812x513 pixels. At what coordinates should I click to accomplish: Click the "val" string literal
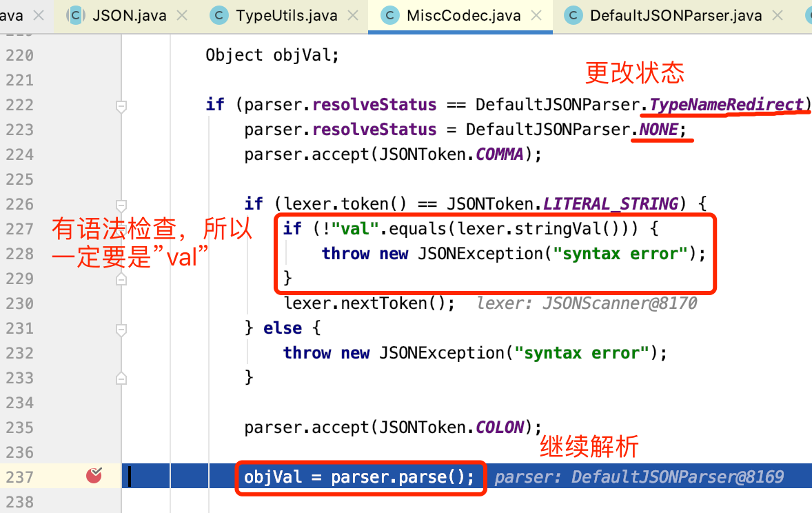(x=355, y=228)
